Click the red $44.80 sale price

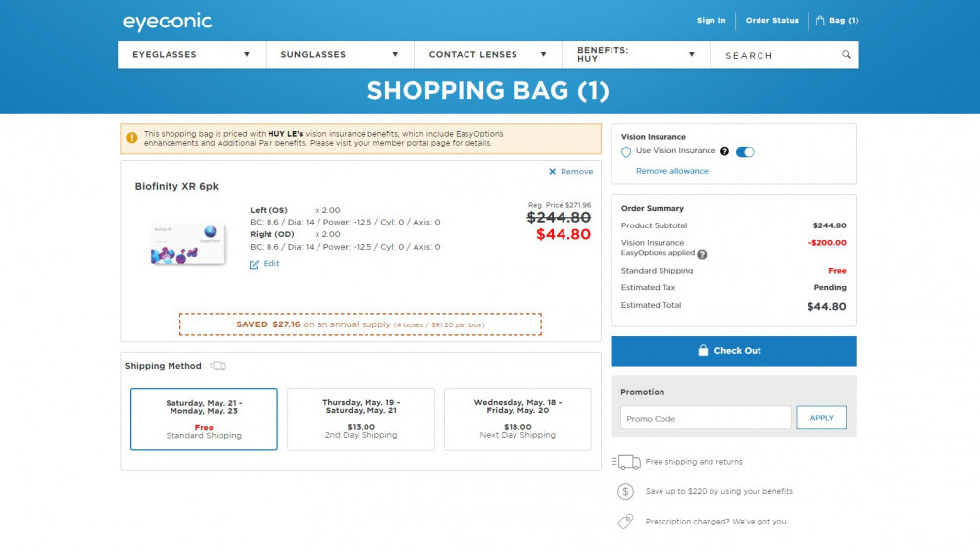click(x=563, y=234)
